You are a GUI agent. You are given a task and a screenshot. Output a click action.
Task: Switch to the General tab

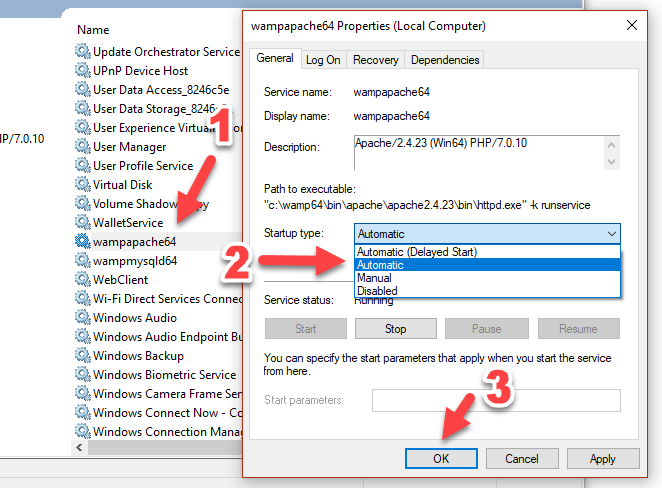tap(275, 58)
